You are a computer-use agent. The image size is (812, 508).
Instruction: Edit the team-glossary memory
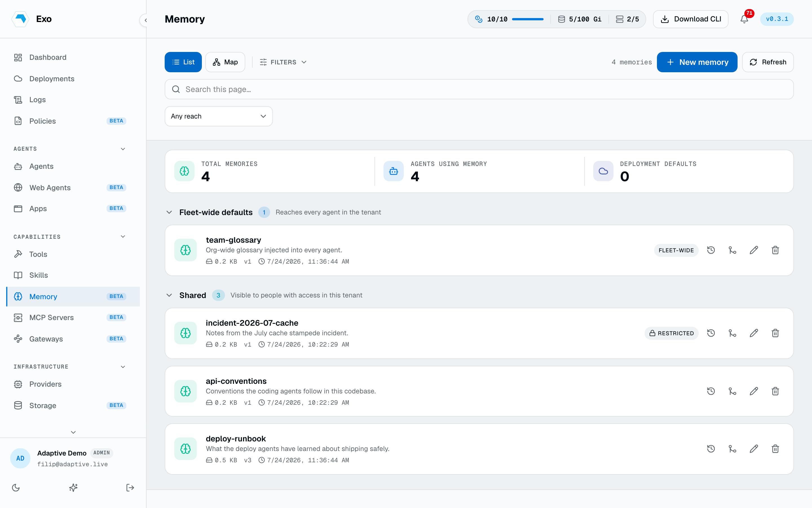coord(754,250)
